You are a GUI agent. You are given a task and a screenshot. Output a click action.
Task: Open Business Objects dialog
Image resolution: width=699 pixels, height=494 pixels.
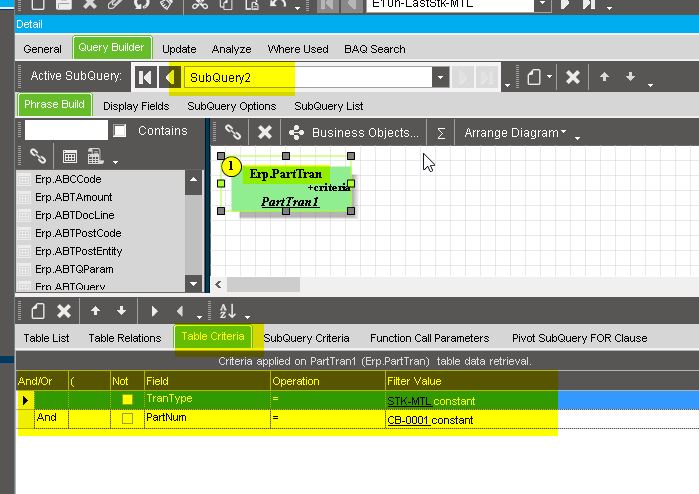pyautogui.click(x=354, y=132)
